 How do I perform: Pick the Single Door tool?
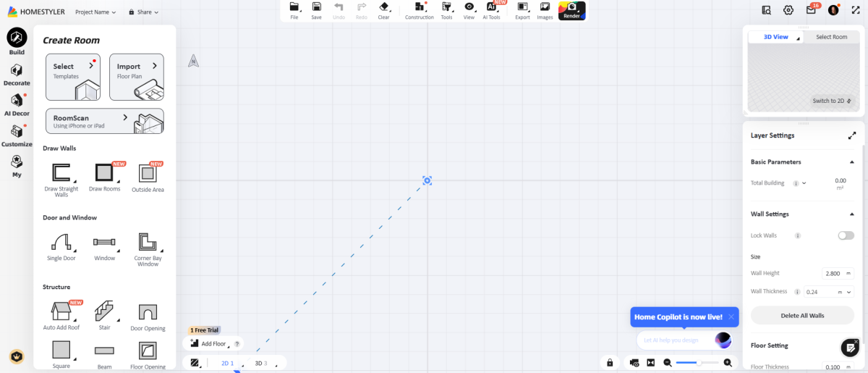click(61, 247)
